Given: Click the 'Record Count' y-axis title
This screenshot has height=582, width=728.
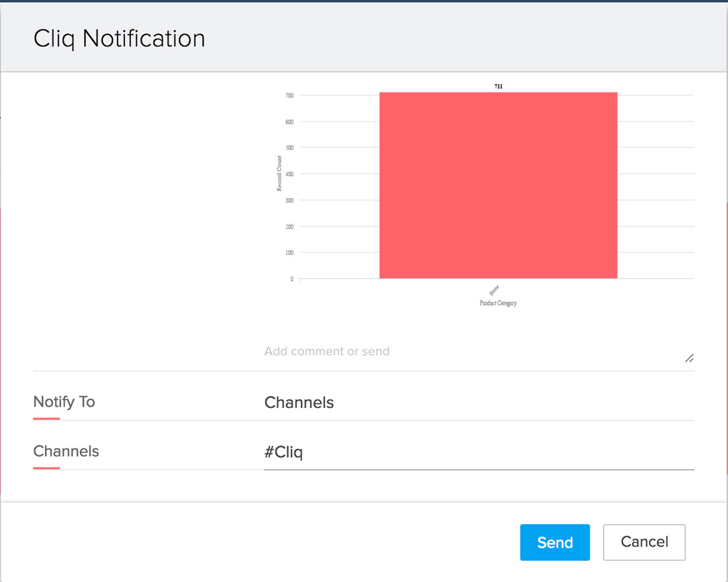Looking at the screenshot, I should click(x=279, y=173).
